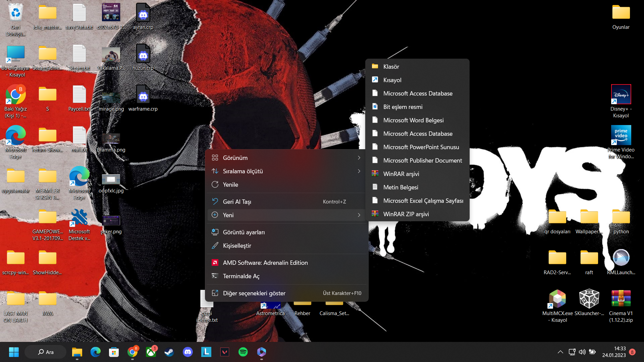
Task: Click the volume icon in system tray
Action: pyautogui.click(x=582, y=352)
